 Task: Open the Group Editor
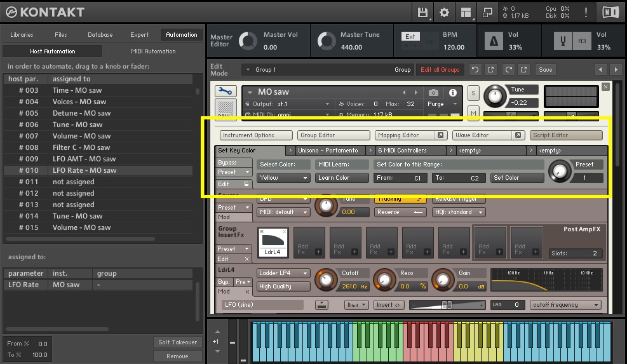[334, 135]
